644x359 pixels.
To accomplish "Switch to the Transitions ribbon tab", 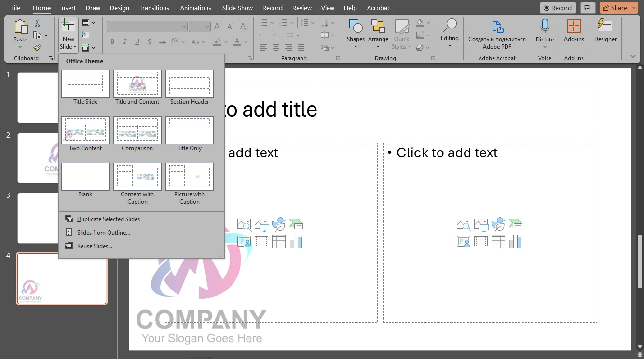I will coord(154,7).
